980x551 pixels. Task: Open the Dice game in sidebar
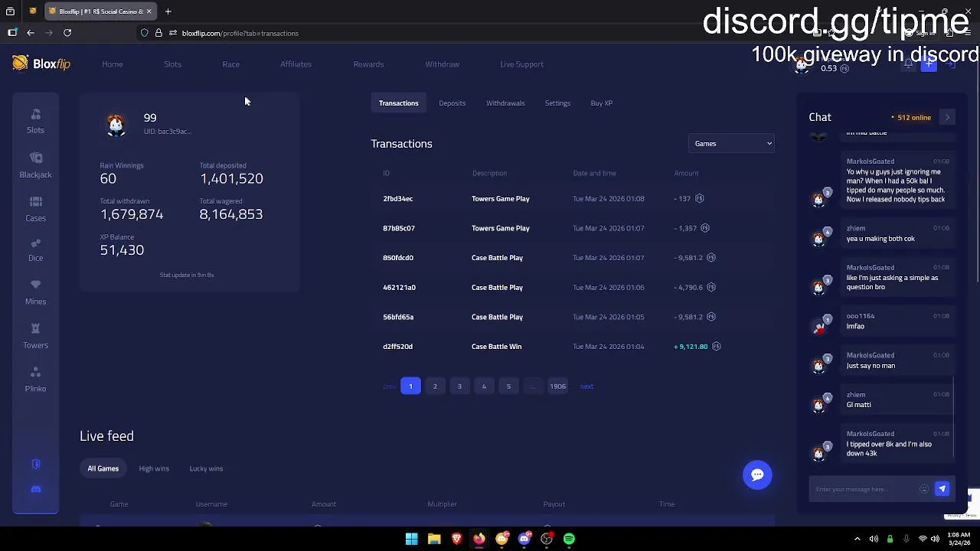click(x=35, y=249)
